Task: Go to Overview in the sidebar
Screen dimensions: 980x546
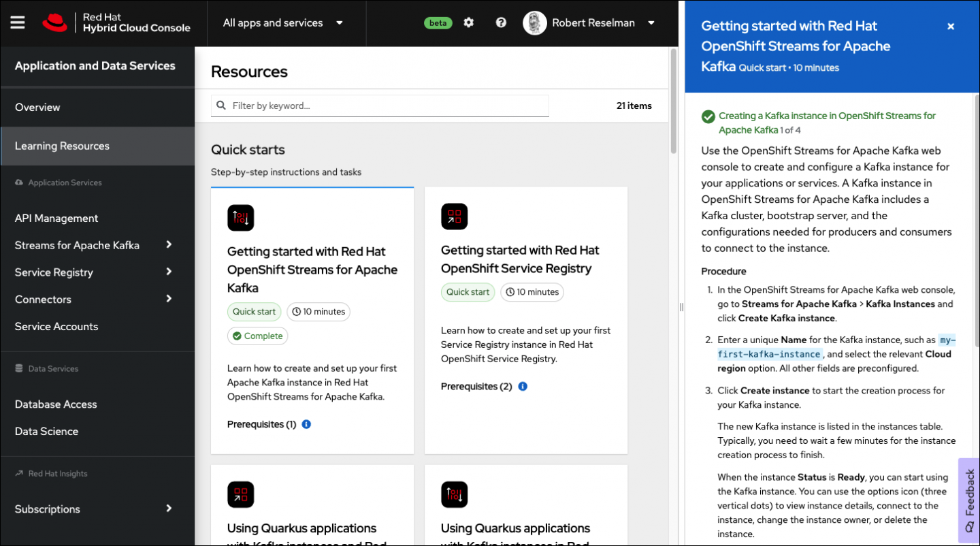Action: coord(97,108)
